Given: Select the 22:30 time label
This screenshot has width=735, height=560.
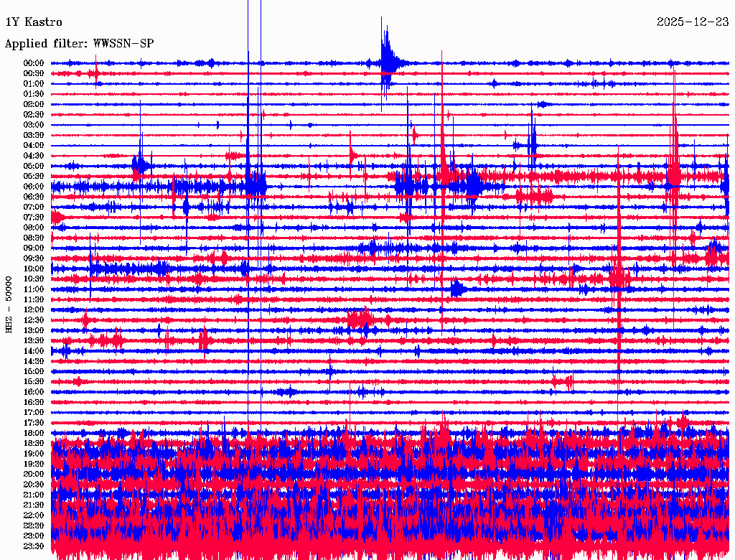Looking at the screenshot, I should (x=34, y=526).
